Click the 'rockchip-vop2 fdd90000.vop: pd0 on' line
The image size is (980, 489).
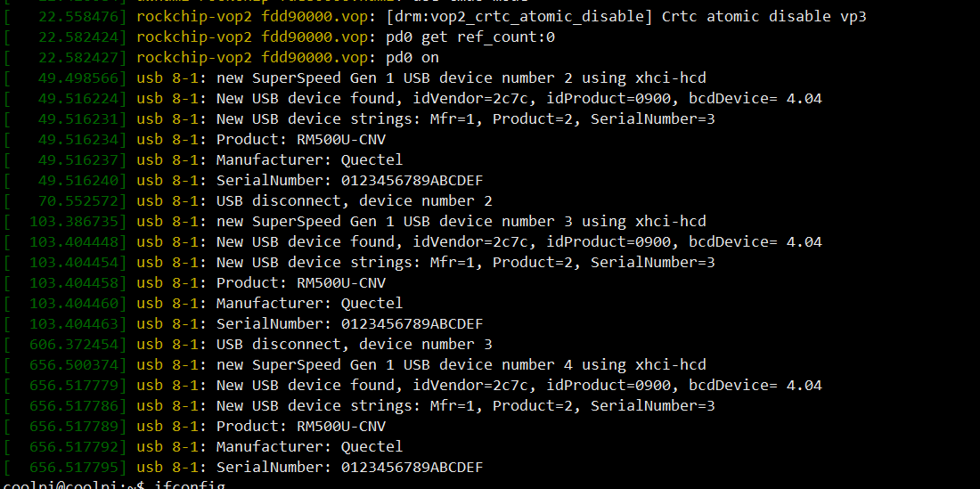pyautogui.click(x=221, y=58)
